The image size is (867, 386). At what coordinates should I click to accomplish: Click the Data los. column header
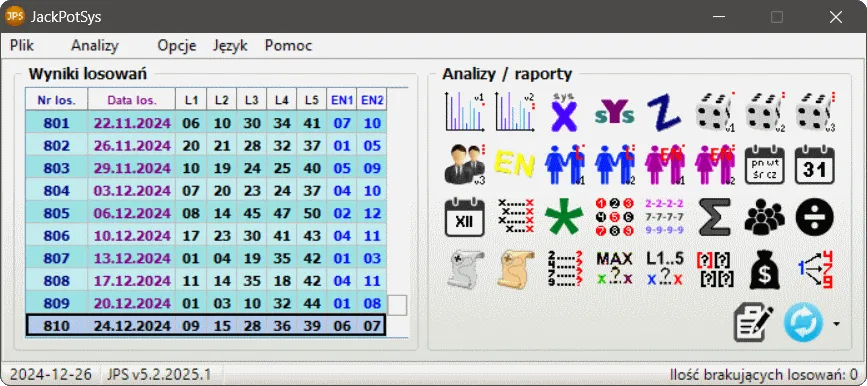[x=132, y=100]
